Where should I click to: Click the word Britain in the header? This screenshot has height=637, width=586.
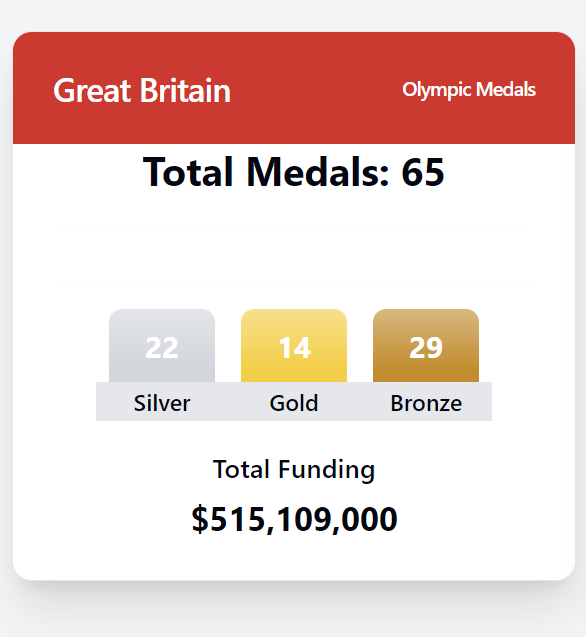point(185,91)
